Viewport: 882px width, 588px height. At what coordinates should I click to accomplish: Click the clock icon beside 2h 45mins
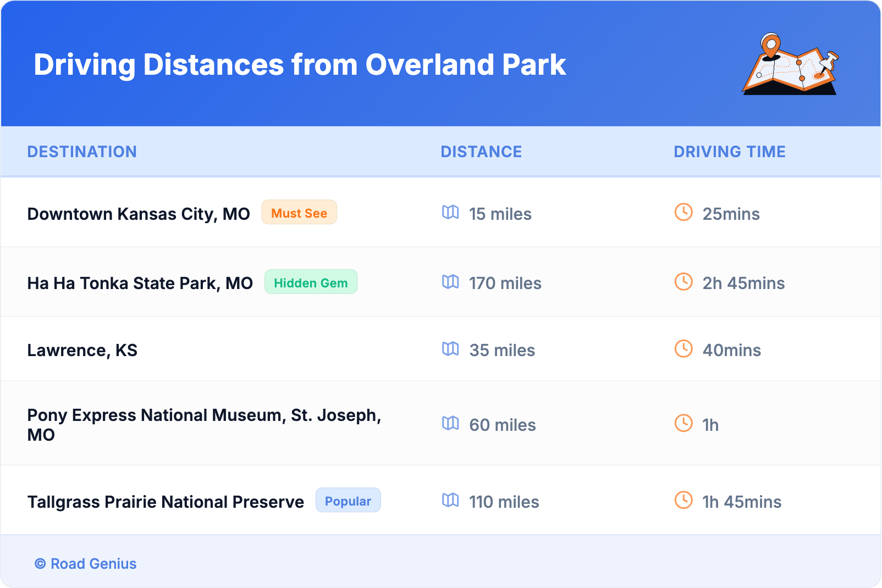(x=683, y=282)
